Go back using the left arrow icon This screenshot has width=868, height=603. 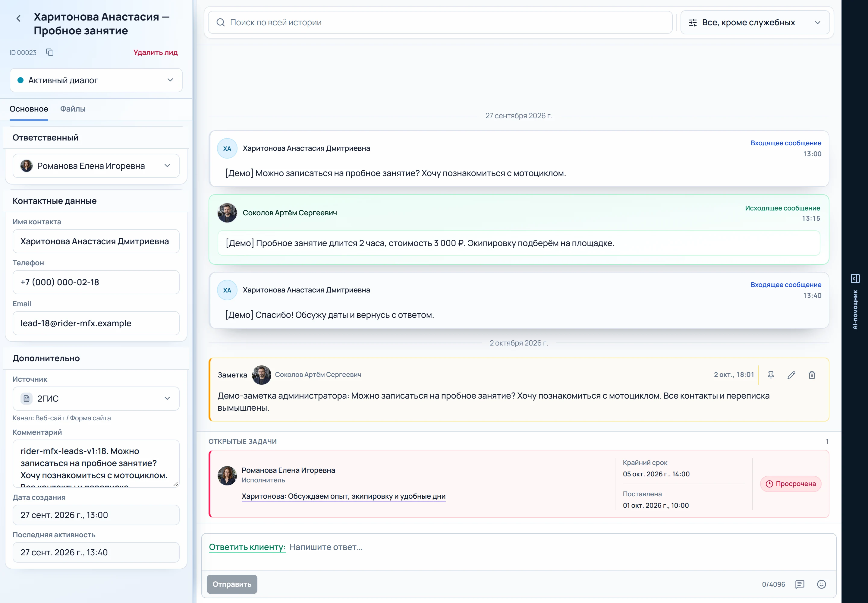point(18,18)
